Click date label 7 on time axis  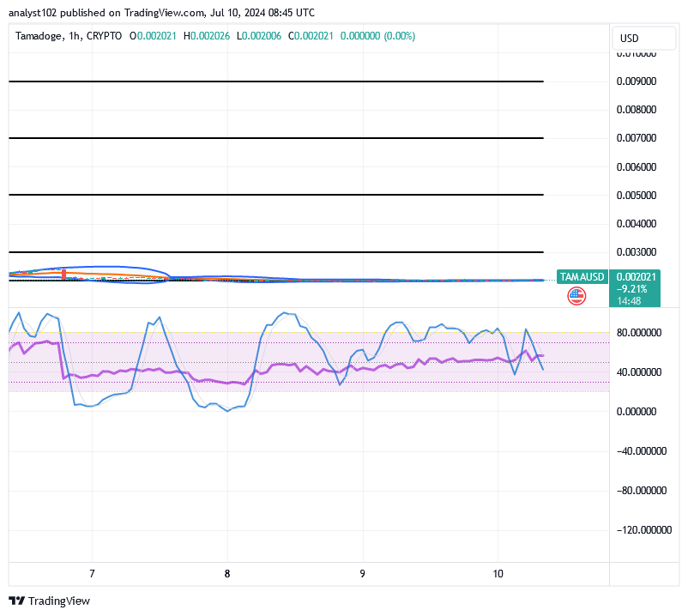92,574
